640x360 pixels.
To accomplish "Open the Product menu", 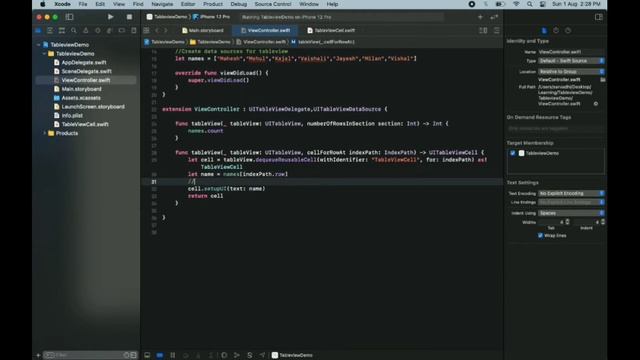I will point(213,4).
